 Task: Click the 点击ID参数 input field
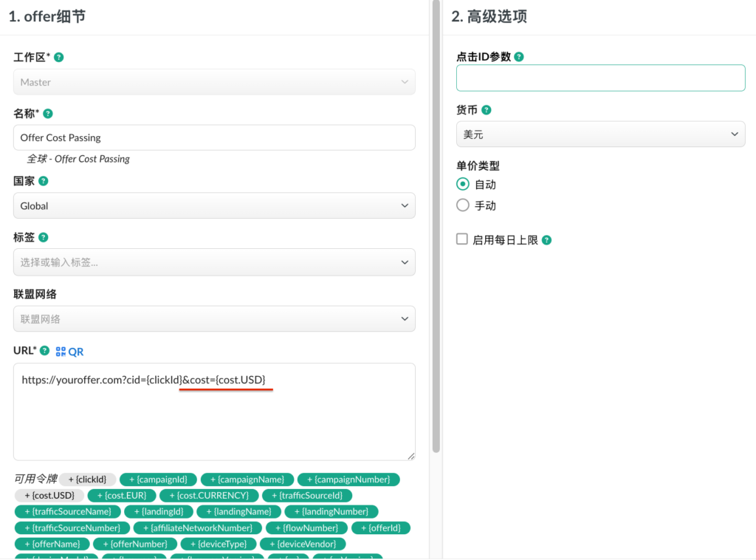click(600, 78)
